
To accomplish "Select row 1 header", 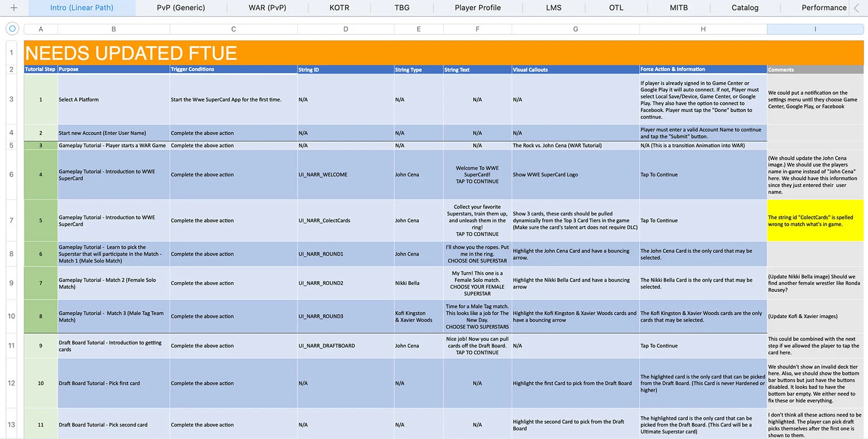I will click(11, 53).
